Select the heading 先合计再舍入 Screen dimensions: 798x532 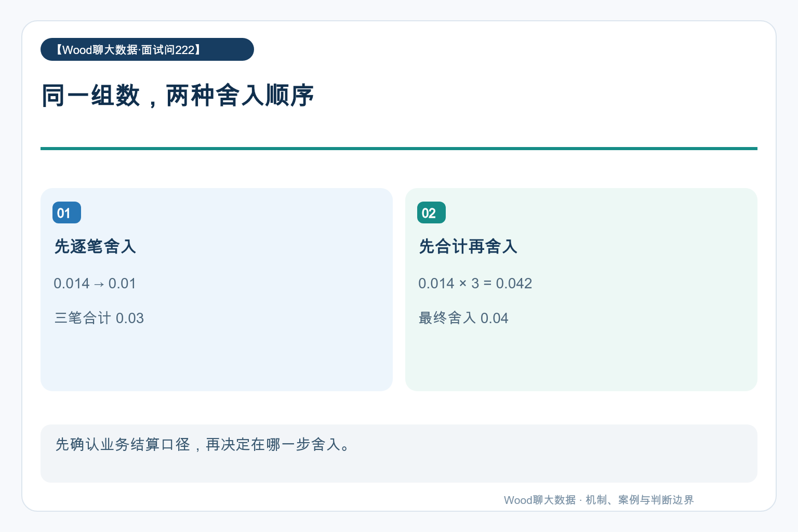(468, 246)
